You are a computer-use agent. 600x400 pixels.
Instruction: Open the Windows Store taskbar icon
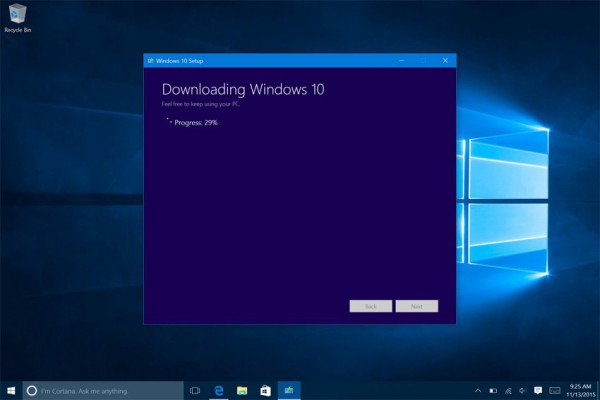(x=266, y=390)
